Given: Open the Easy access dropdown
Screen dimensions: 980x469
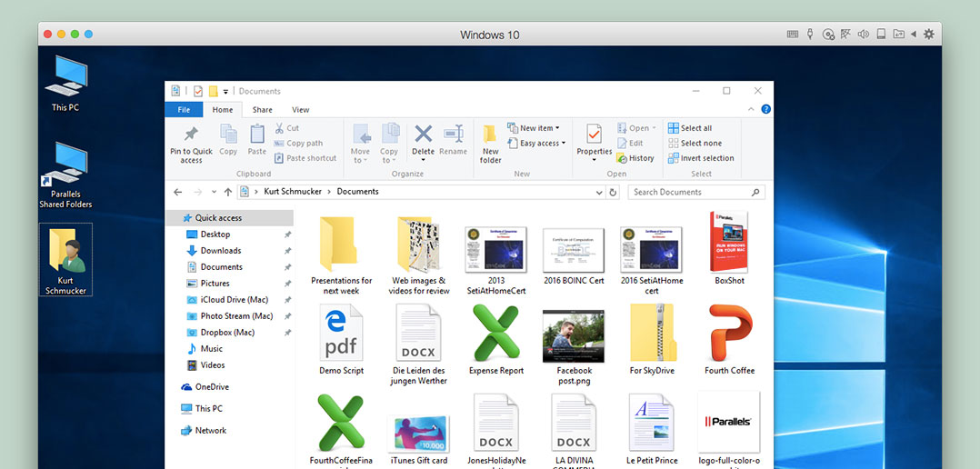Looking at the screenshot, I should pyautogui.click(x=536, y=143).
